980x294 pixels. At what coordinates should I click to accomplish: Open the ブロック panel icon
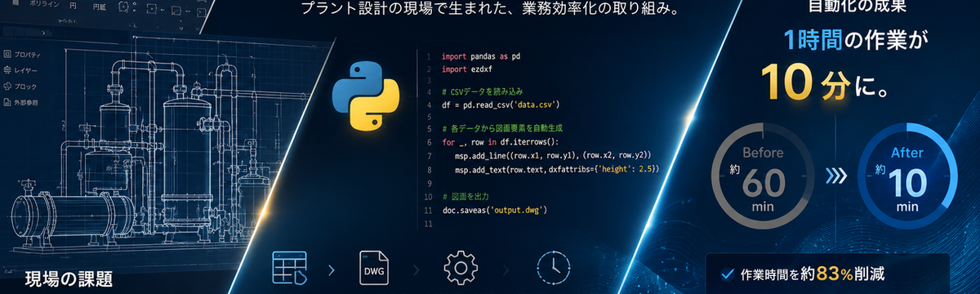7,87
